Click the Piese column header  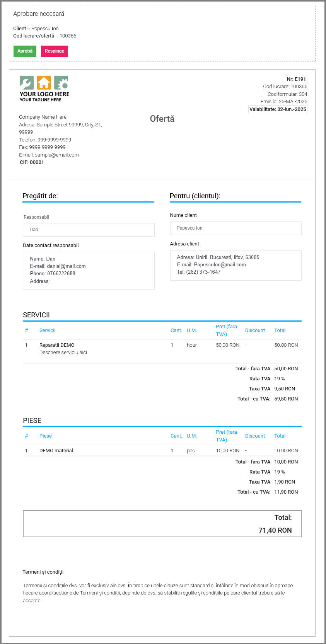[x=46, y=436]
